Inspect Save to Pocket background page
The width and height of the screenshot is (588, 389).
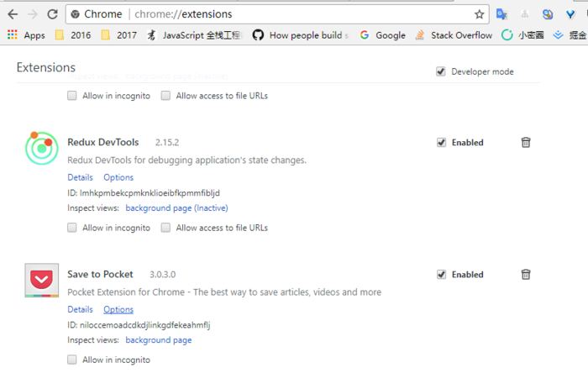coord(159,340)
